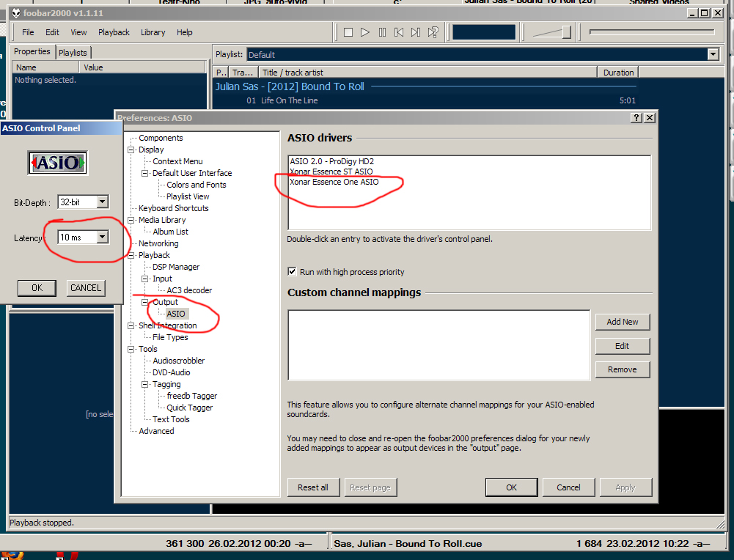The height and width of the screenshot is (560, 734).
Task: Collapse the Default User Interface node
Action: point(145,173)
